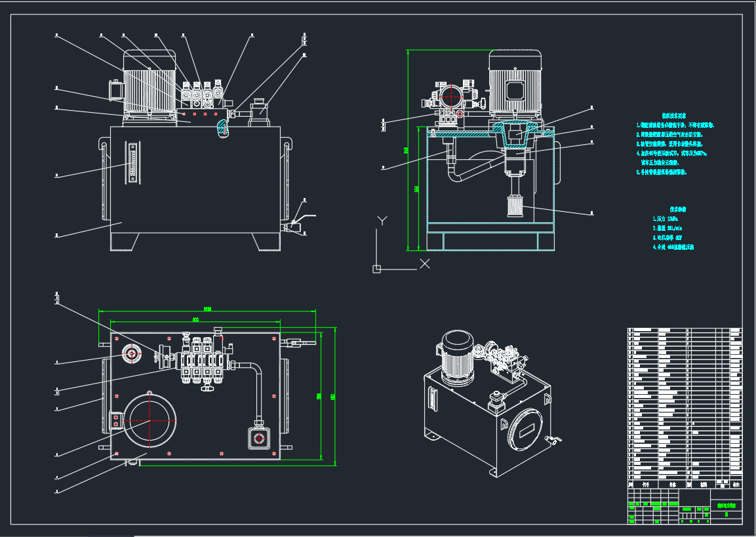This screenshot has width=756, height=537.
Task: Click the technical requirements heading in cyan
Action: pos(673,115)
